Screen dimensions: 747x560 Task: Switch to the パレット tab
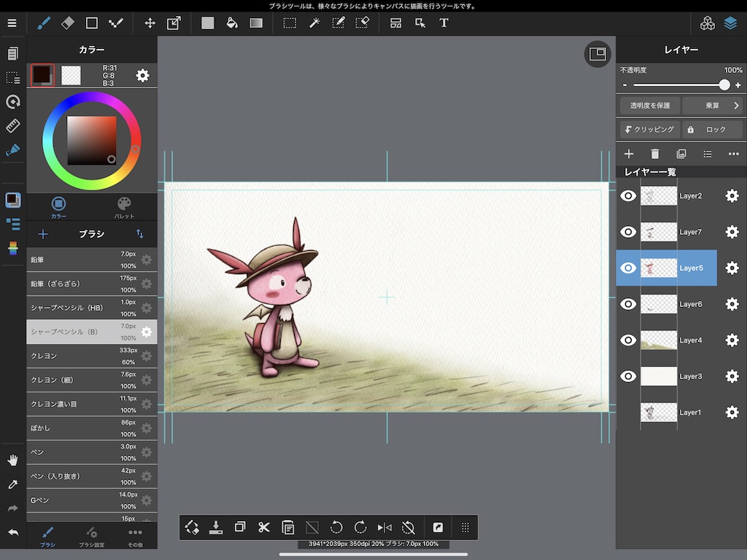pos(124,207)
